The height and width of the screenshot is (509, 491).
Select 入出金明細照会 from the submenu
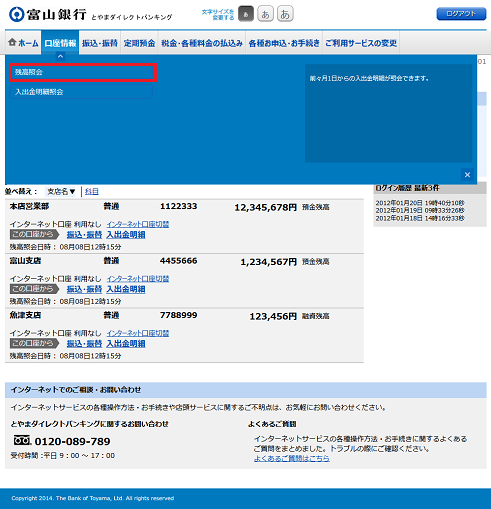click(81, 92)
